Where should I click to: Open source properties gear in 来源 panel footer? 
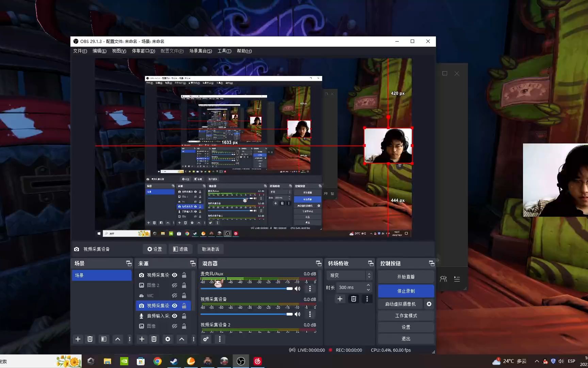168,339
